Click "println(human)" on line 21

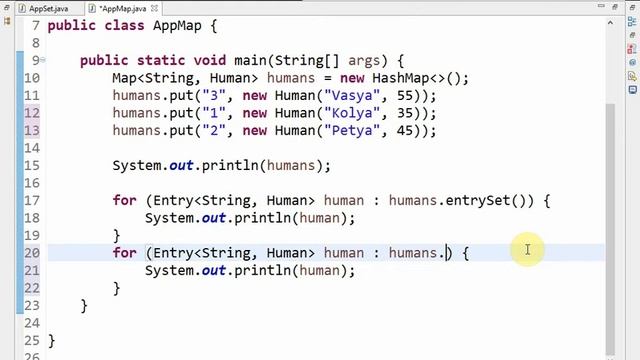[291, 271]
